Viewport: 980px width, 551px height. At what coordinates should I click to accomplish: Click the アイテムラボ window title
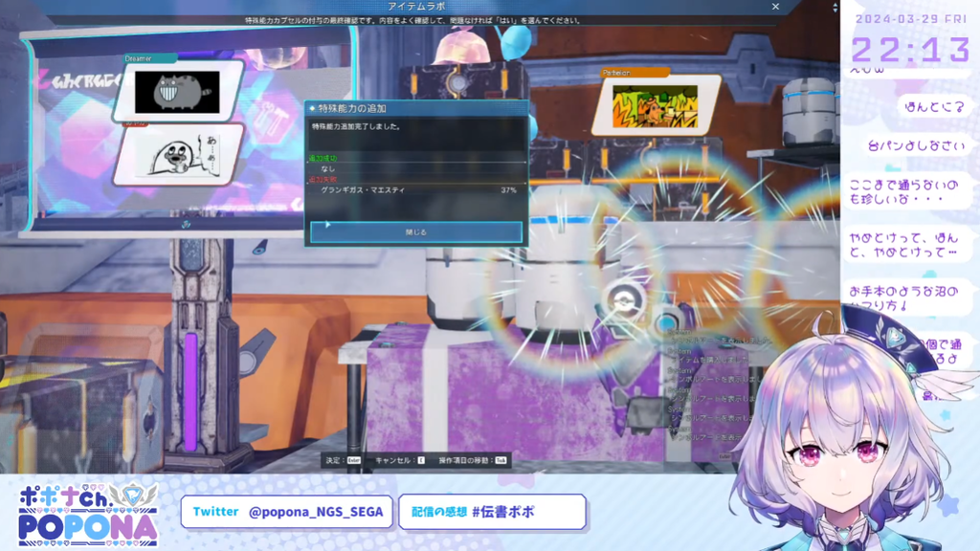(416, 7)
